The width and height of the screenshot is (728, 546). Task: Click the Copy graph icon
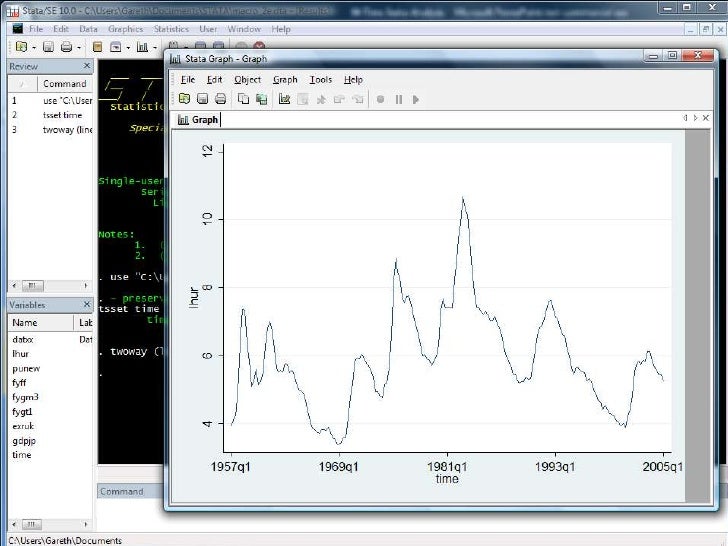[x=243, y=99]
